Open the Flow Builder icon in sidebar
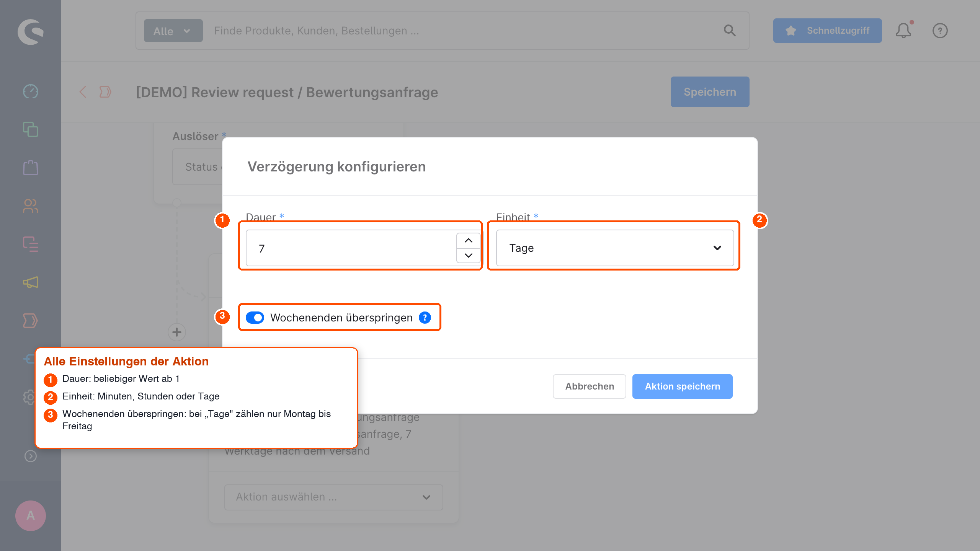 pos(31,321)
